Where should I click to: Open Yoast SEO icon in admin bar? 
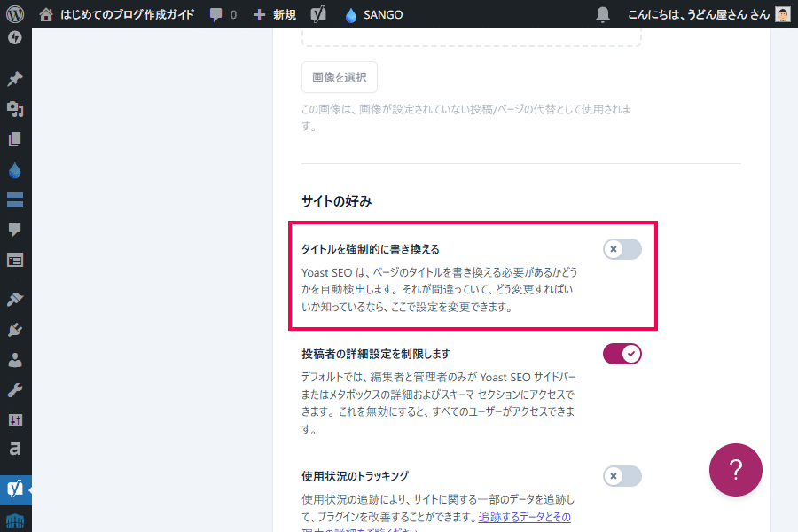pos(318,14)
